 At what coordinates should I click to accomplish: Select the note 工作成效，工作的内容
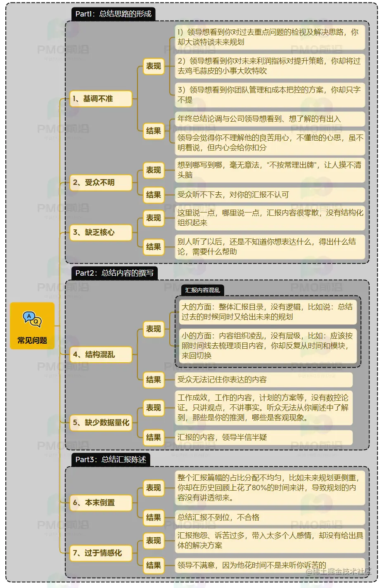point(264,408)
